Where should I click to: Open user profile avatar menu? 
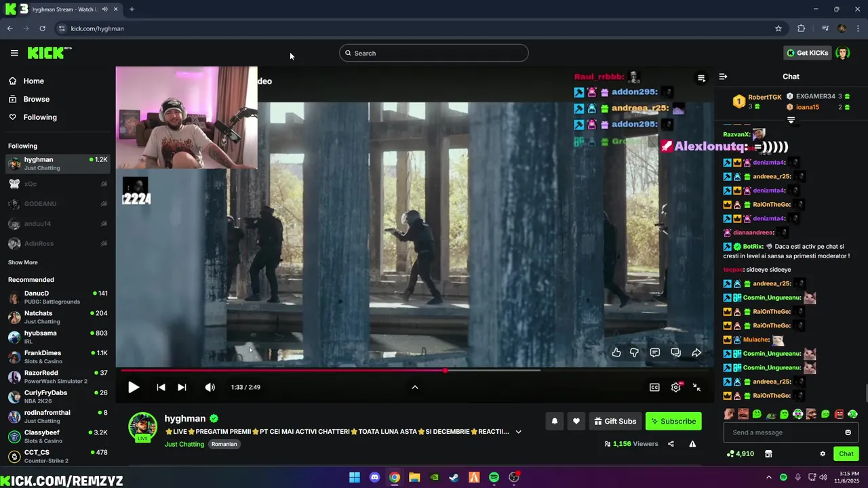843,53
